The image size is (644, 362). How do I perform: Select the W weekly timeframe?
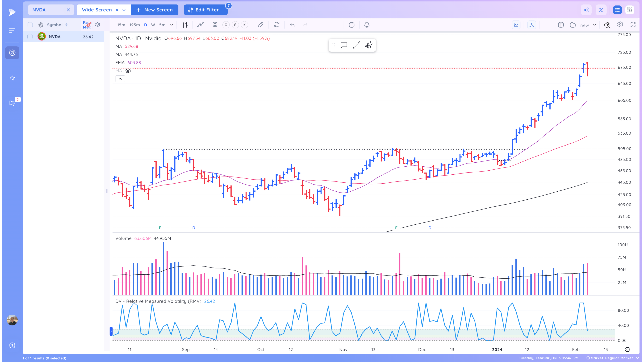153,25
